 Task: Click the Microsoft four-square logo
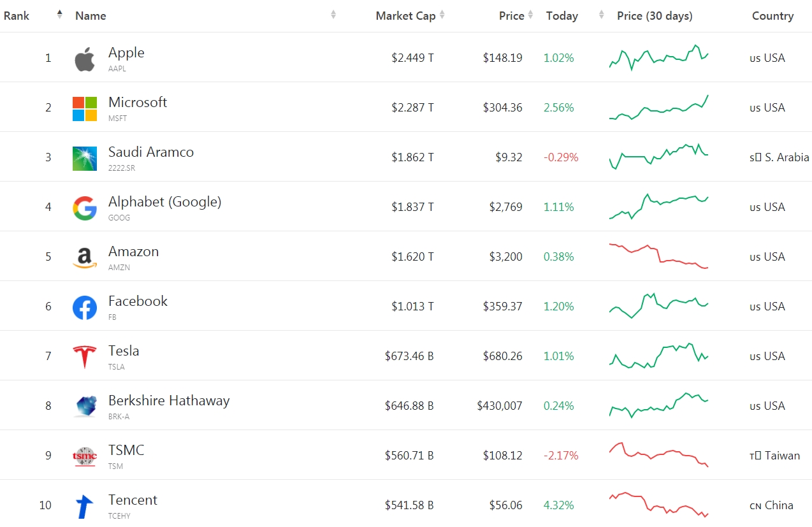(85, 109)
